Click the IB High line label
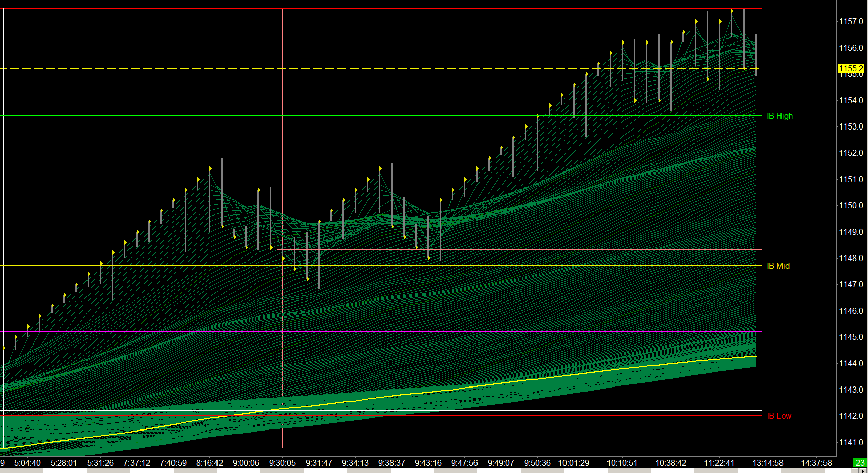 point(779,116)
